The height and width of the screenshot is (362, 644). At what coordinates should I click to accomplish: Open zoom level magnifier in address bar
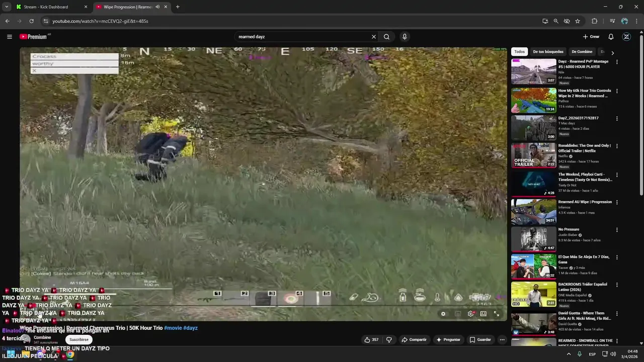[x=556, y=21]
